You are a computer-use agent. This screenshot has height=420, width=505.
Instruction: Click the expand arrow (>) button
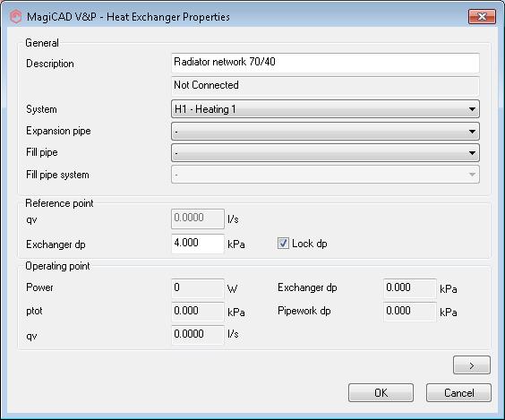[472, 365]
